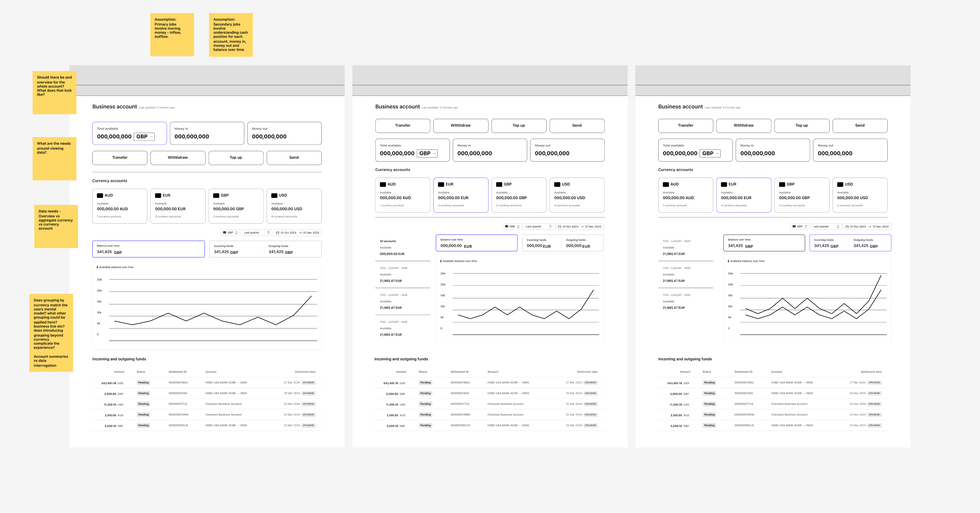Click Withdraw button in middle wireframe
The image size is (980, 513).
(x=461, y=126)
